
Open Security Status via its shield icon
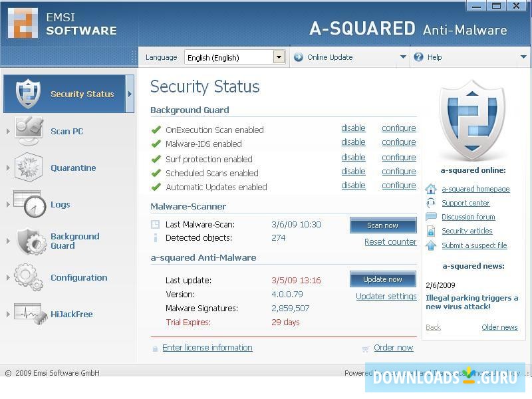point(28,94)
